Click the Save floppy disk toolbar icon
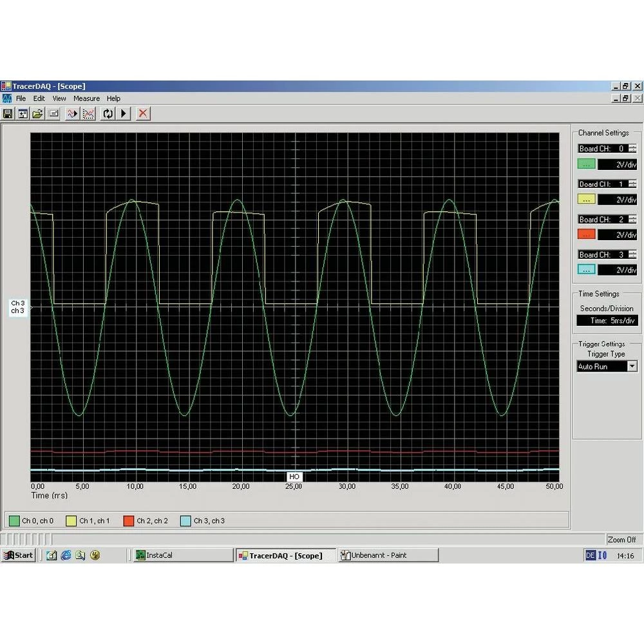Screen dimensions: 644x644 (8, 113)
